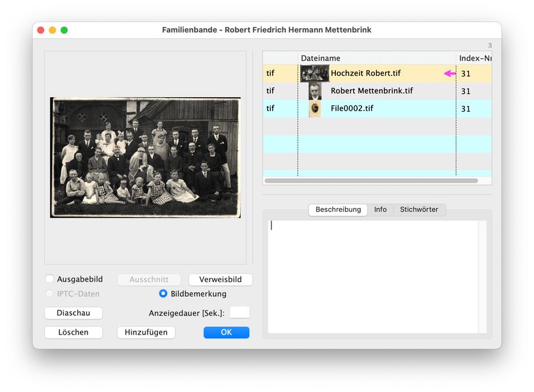The image size is (534, 392).
Task: Click Hinzufügen to add an image
Action: [146, 333]
